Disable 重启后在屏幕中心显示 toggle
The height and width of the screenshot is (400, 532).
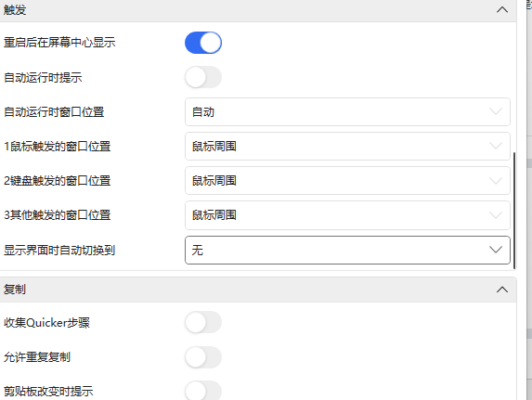[x=203, y=43]
